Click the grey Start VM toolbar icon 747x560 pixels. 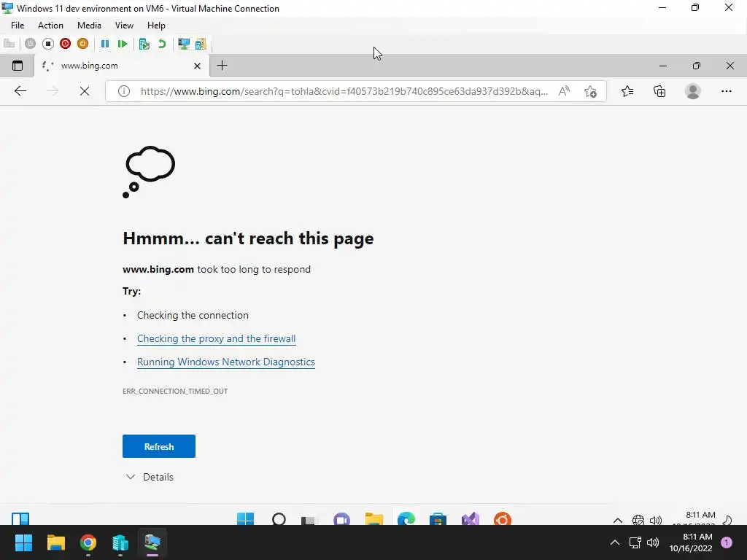click(x=30, y=44)
